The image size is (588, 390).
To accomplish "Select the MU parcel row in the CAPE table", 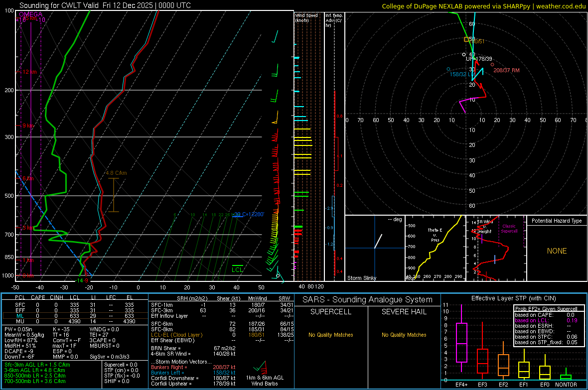I will pos(74,321).
